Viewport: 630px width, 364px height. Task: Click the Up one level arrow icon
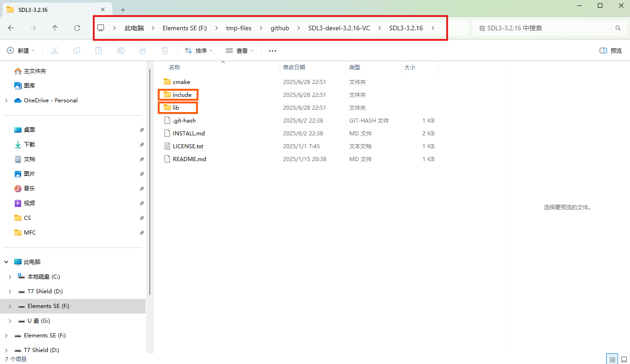55,28
